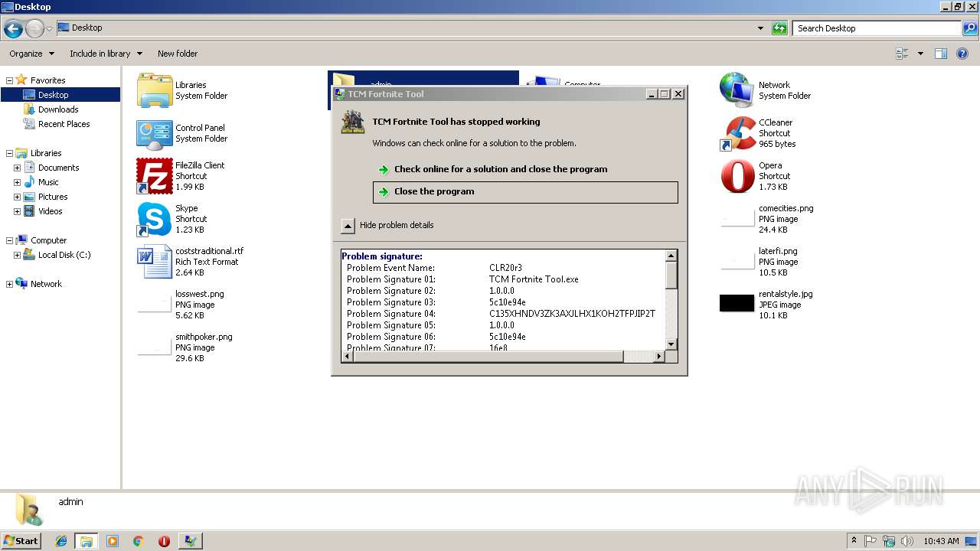Screen dimensions: 980x551
Task: Collapse the Computer tree group
Action: pyautogui.click(x=9, y=240)
